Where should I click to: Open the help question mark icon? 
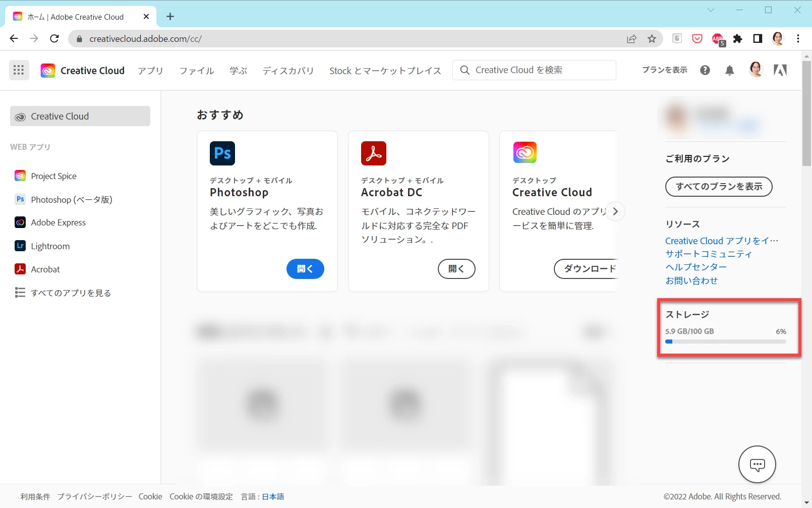pyautogui.click(x=705, y=70)
